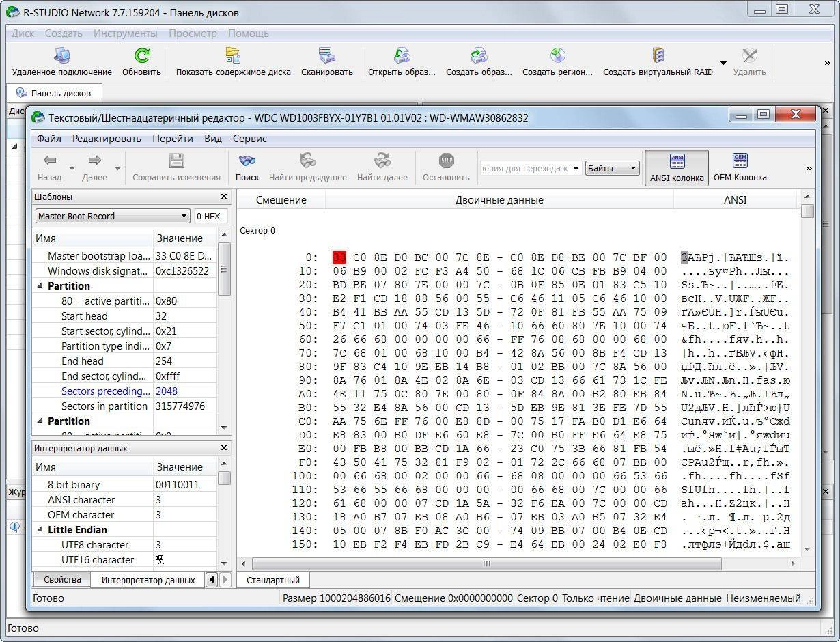840x642 pixels.
Task: Switch to the Свойства tab
Action: 62,579
